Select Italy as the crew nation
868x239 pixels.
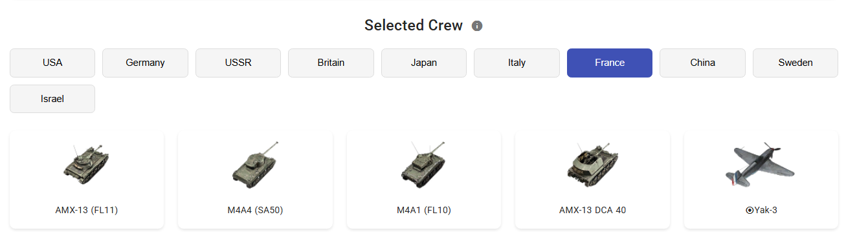517,63
